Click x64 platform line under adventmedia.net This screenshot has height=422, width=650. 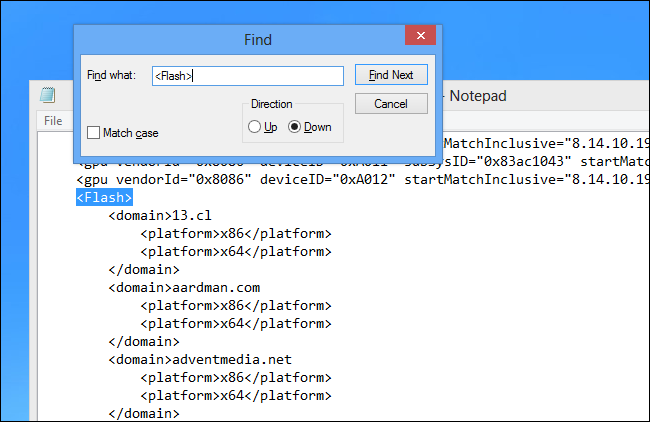point(236,395)
